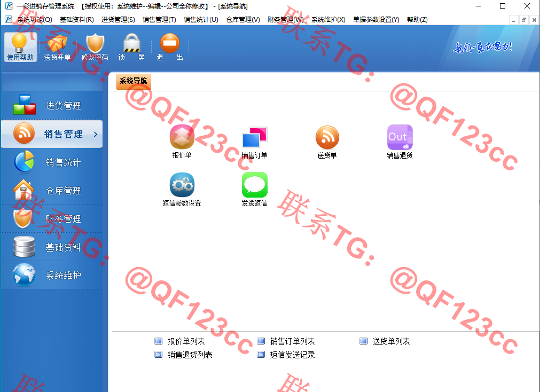
Task: Open the 单据参数设置(Y) menu
Action: (376, 20)
